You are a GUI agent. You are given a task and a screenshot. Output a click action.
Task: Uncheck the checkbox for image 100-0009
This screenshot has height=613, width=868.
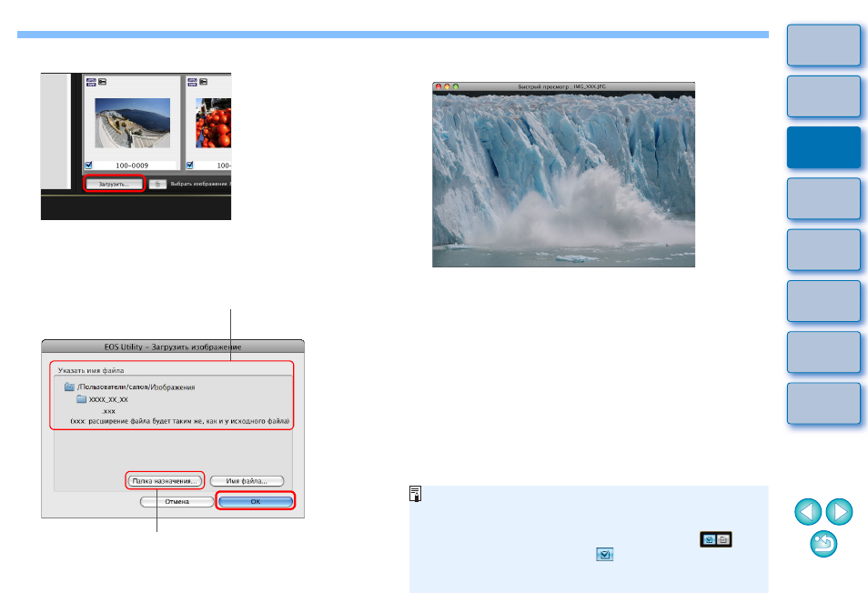[88, 165]
